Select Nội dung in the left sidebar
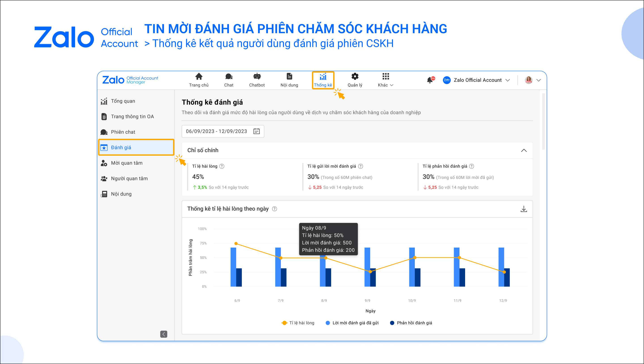Image resolution: width=644 pixels, height=364 pixels. [136, 194]
